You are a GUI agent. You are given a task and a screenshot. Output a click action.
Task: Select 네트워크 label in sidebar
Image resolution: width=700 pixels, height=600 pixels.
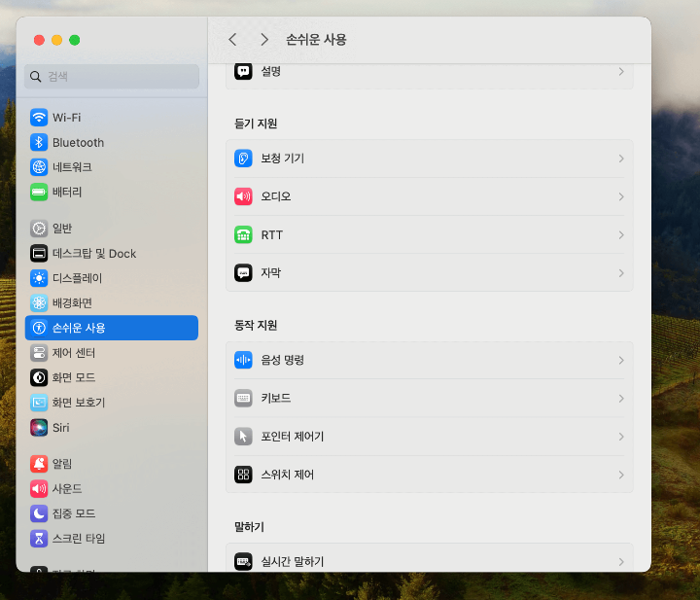(72, 167)
